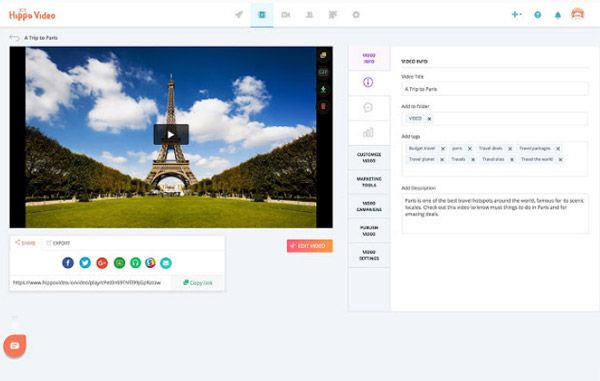Remove the Travel the world tag
This screenshot has width=600, height=381.
click(560, 160)
